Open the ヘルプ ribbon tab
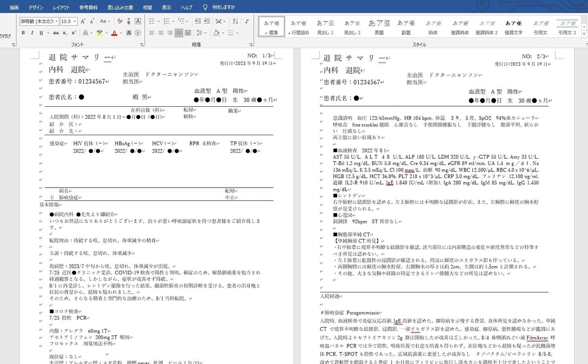The image size is (588, 364). click(187, 7)
